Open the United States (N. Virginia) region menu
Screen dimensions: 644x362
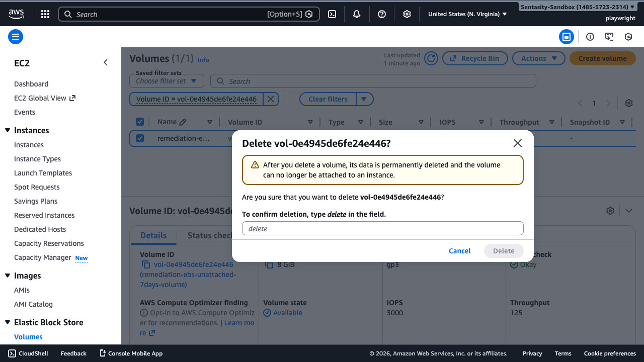pyautogui.click(x=465, y=14)
